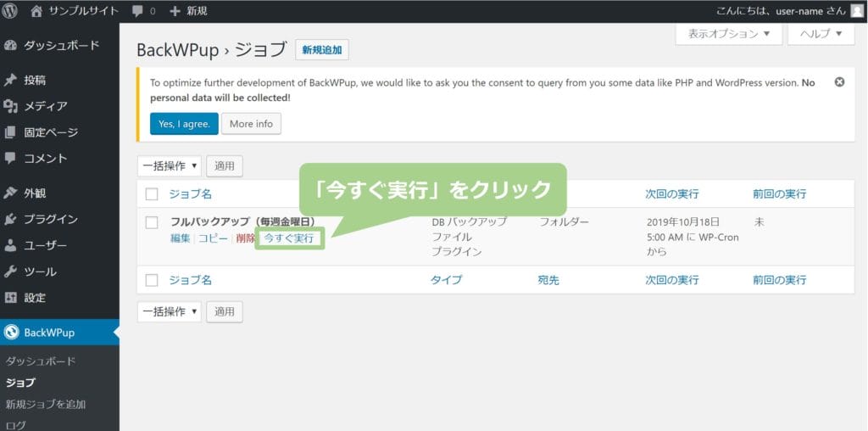
Task: Click the プラグイン plugin icon in sidebar
Action: (x=11, y=219)
